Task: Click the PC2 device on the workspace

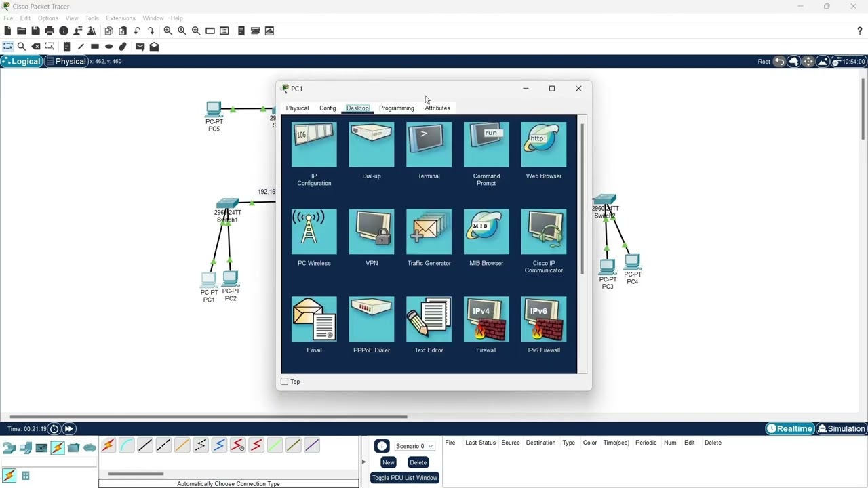Action: point(230,278)
